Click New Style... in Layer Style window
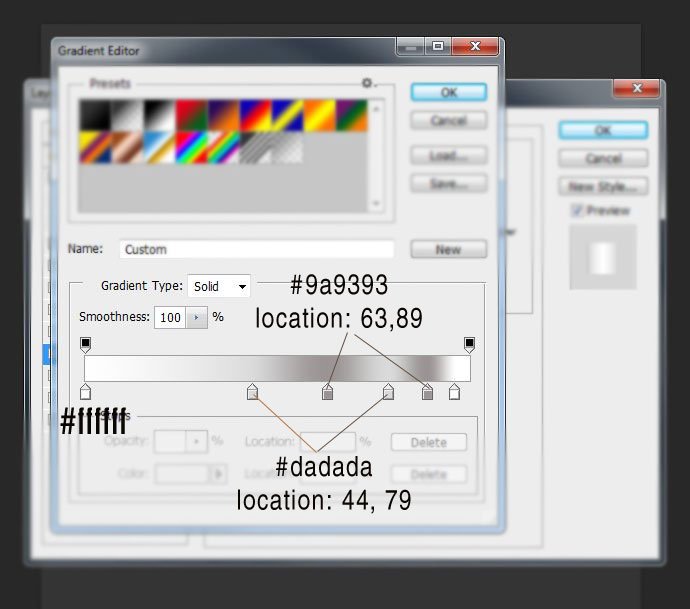 pos(603,187)
